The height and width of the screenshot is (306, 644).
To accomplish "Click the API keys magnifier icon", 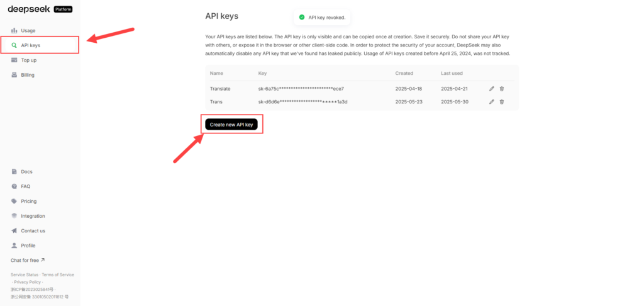I will pyautogui.click(x=14, y=45).
